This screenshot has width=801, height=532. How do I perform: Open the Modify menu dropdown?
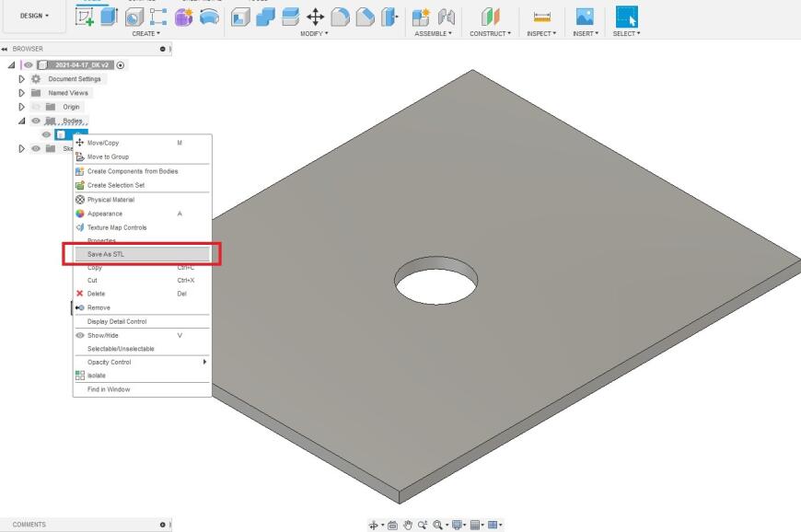314,33
